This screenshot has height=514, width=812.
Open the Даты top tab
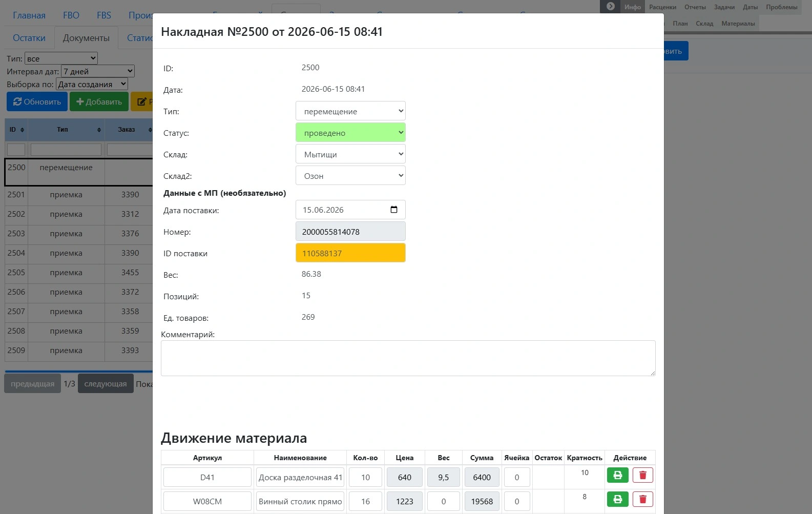point(750,7)
